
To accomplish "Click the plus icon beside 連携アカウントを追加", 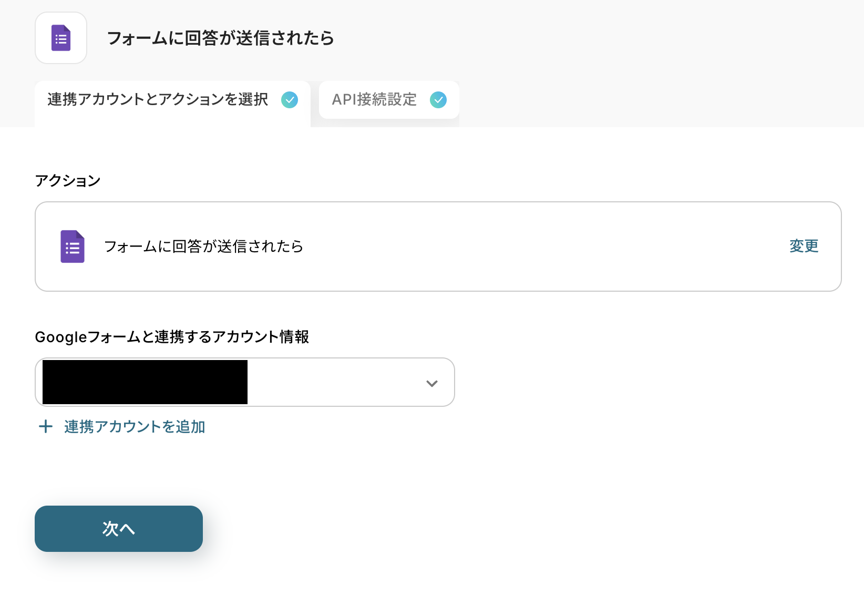I will [x=46, y=426].
